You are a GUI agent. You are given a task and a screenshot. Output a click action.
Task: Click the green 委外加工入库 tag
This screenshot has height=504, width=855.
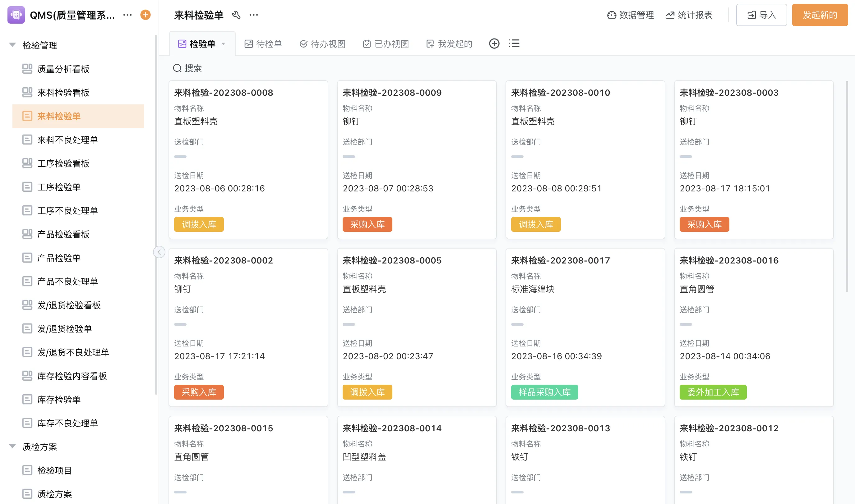(713, 392)
